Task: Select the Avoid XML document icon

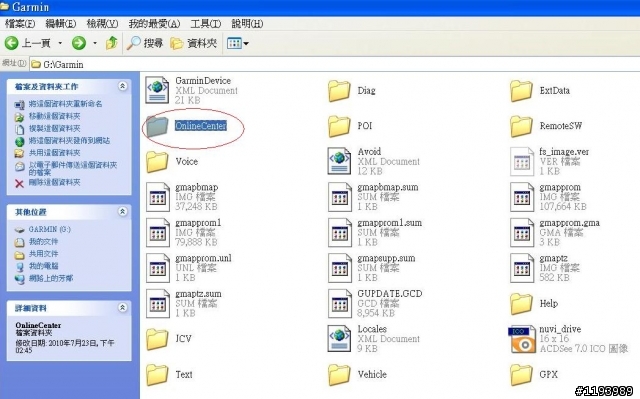Action: (x=339, y=161)
